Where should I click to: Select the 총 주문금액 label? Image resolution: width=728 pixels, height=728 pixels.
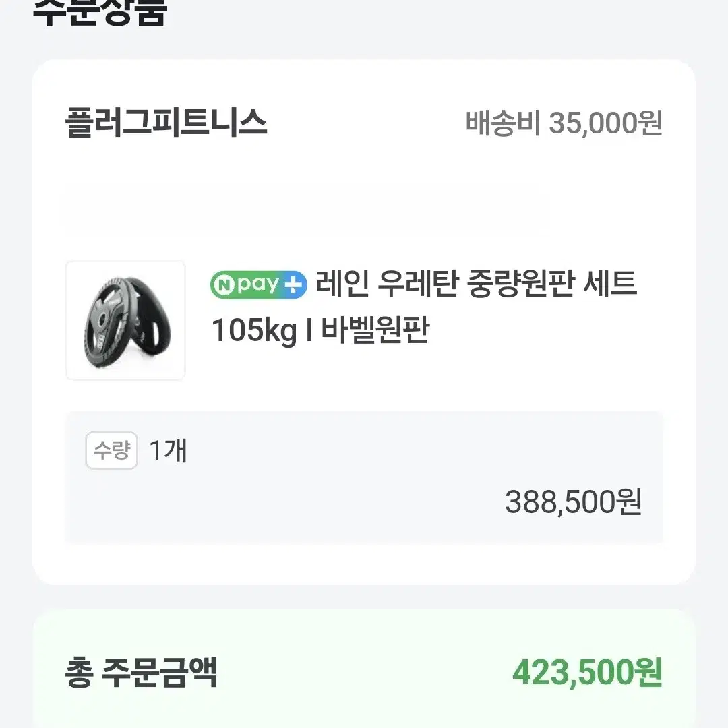(x=141, y=672)
